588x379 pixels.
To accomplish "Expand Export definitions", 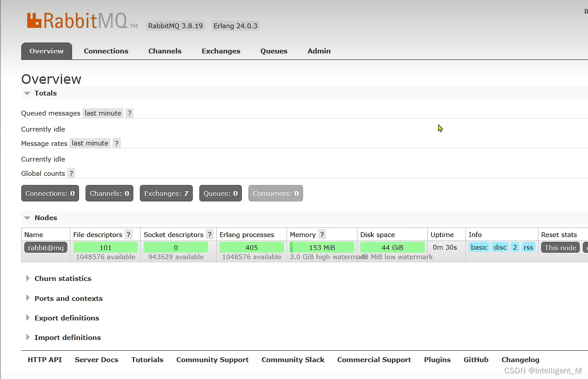I will coord(62,318).
